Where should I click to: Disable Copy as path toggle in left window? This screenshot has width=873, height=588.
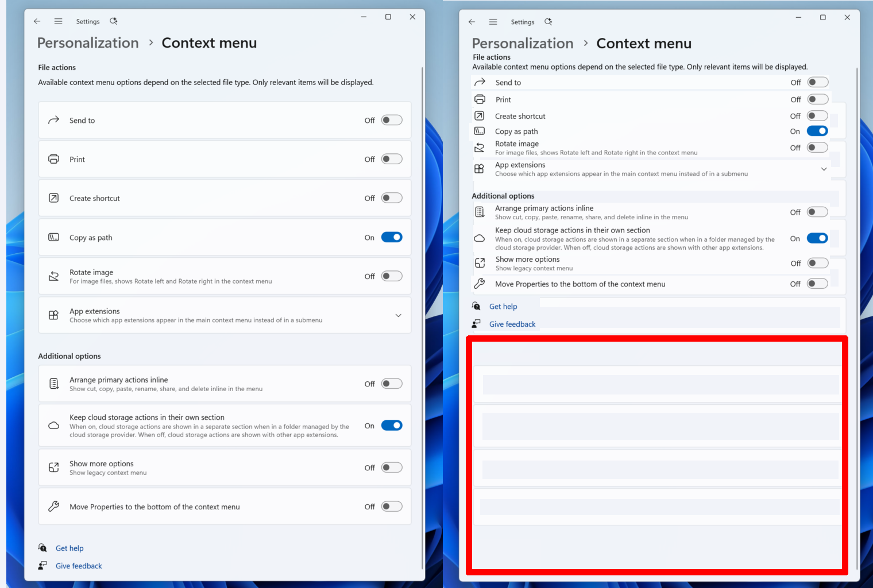pyautogui.click(x=392, y=237)
